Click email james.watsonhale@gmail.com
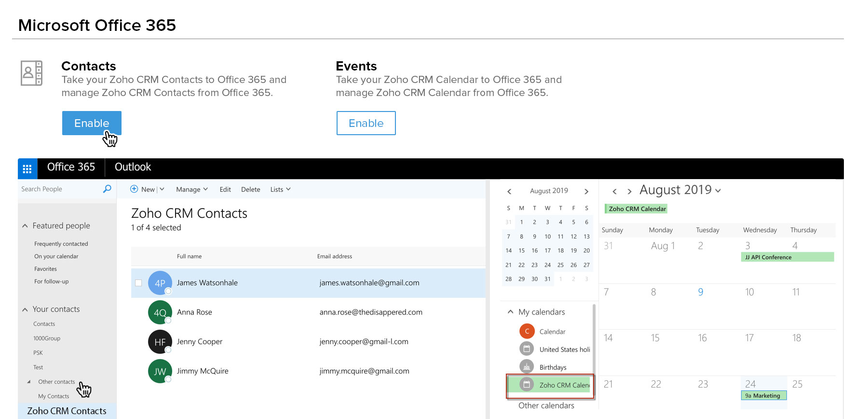 point(369,283)
